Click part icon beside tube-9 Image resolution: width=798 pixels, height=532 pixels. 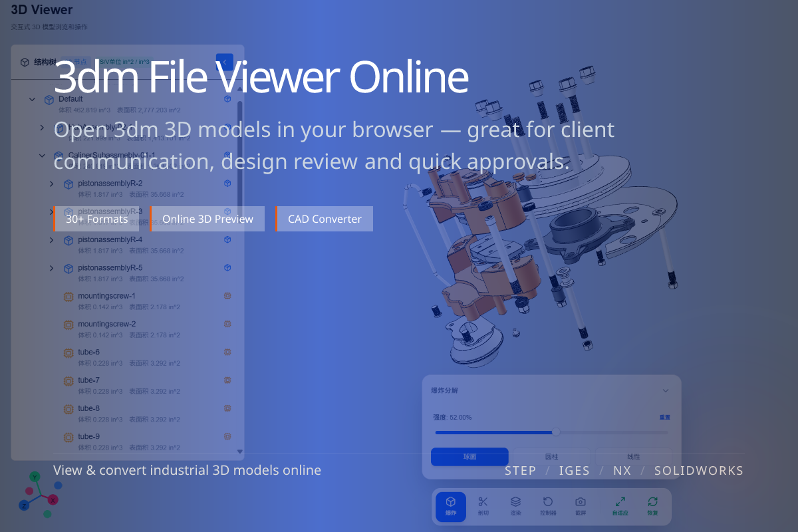(68, 438)
